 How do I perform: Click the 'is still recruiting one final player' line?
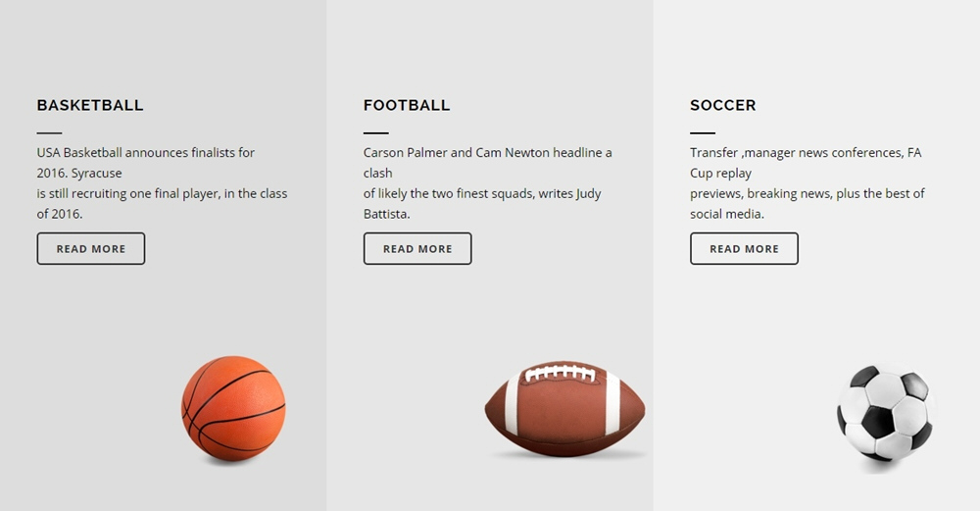click(162, 194)
